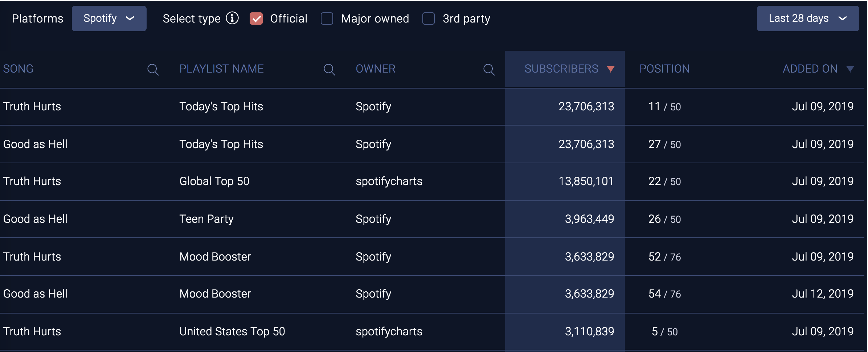The height and width of the screenshot is (352, 868).
Task: Click subscriber count 3,963,449
Action: (589, 219)
